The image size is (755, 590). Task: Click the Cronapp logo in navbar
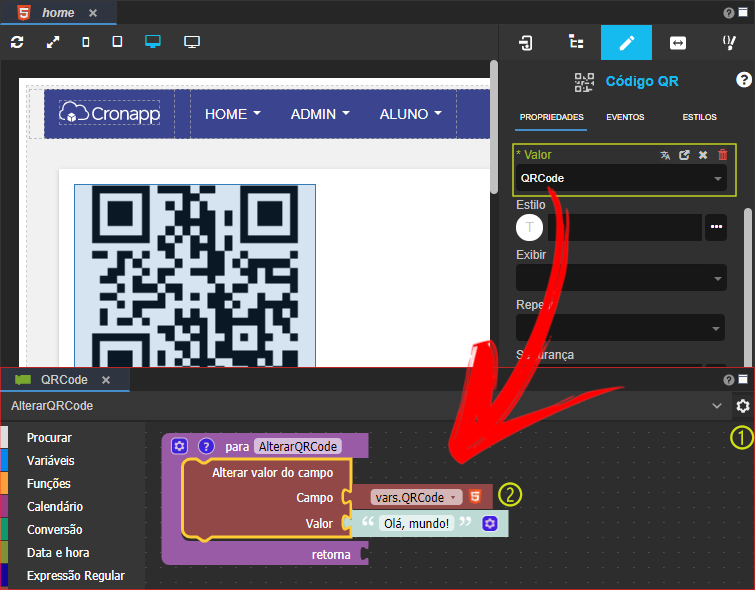coord(110,113)
